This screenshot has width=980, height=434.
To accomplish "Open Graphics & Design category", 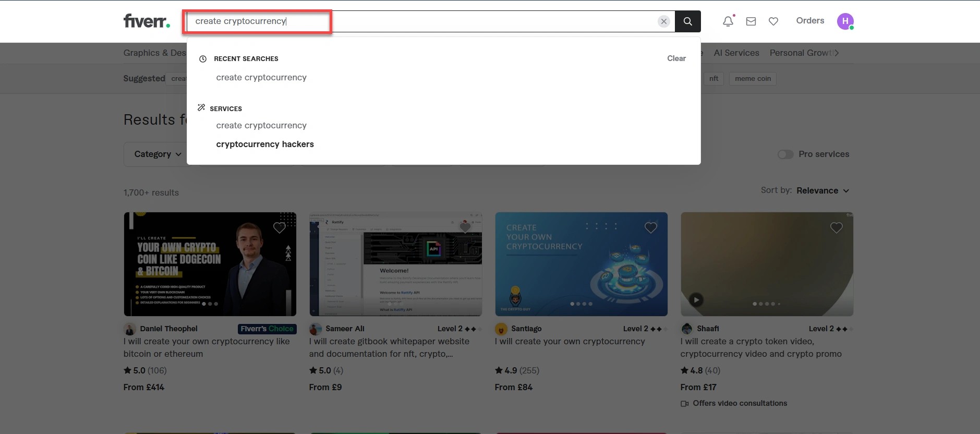I will pyautogui.click(x=155, y=53).
